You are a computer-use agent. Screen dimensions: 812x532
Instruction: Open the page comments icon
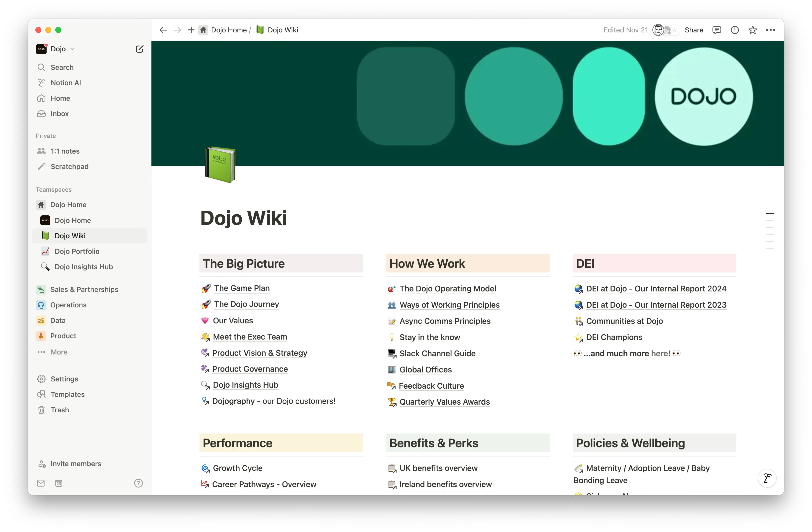(x=716, y=30)
